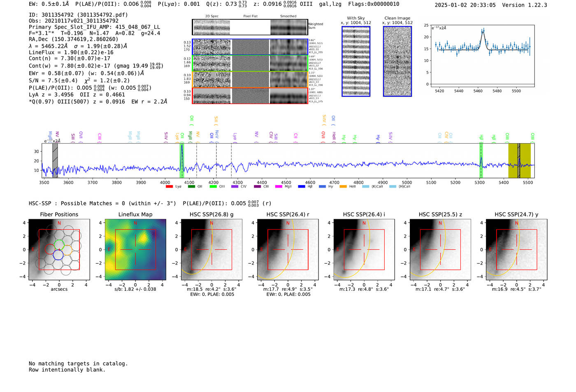Select the HSC SSP(26.4) i image
Image resolution: width=576 pixels, height=392 pixels.
[364, 250]
